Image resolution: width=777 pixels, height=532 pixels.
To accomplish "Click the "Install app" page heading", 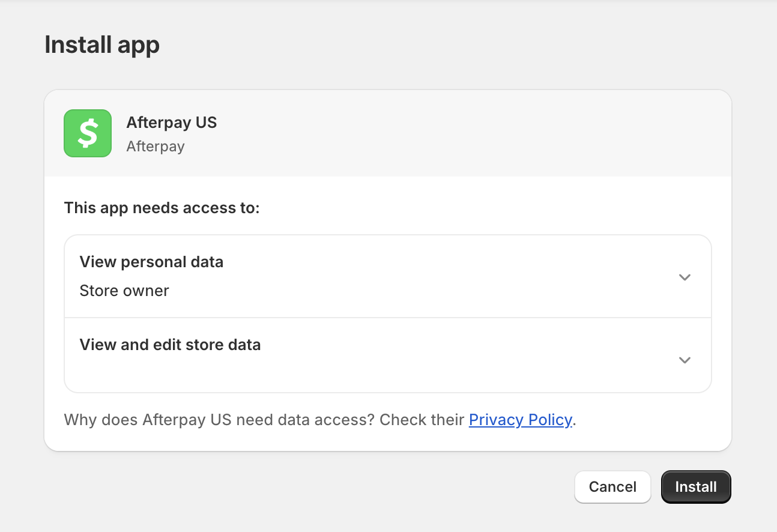I will tap(102, 45).
